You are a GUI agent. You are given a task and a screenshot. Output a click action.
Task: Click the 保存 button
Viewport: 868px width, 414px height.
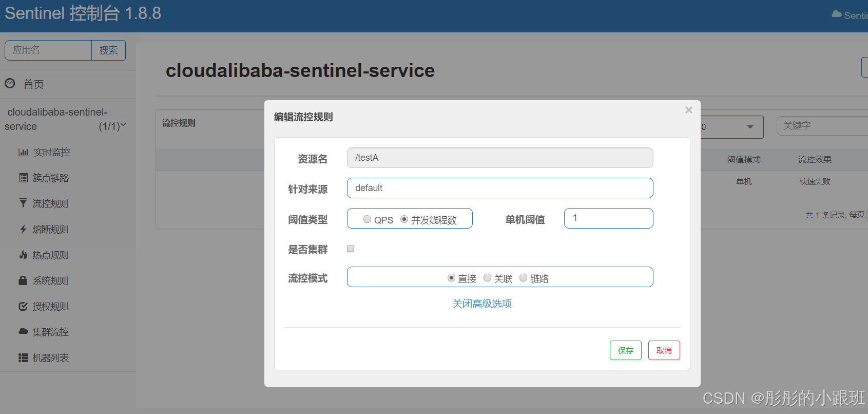tap(625, 350)
